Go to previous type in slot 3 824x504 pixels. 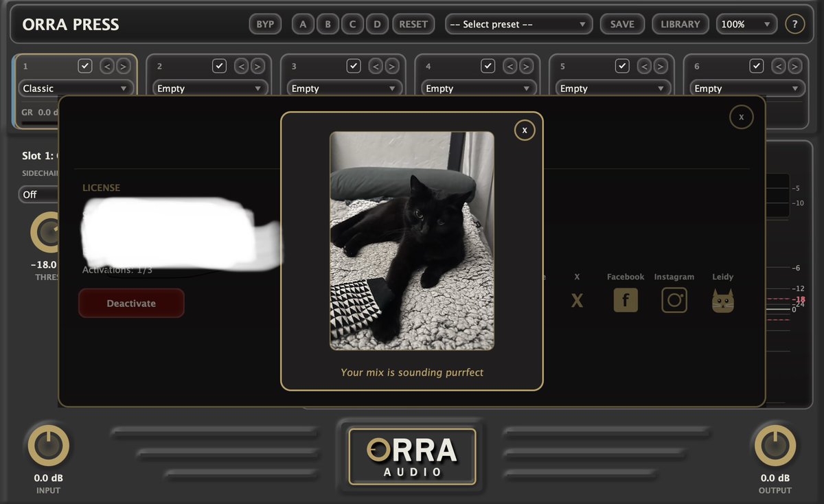click(376, 66)
